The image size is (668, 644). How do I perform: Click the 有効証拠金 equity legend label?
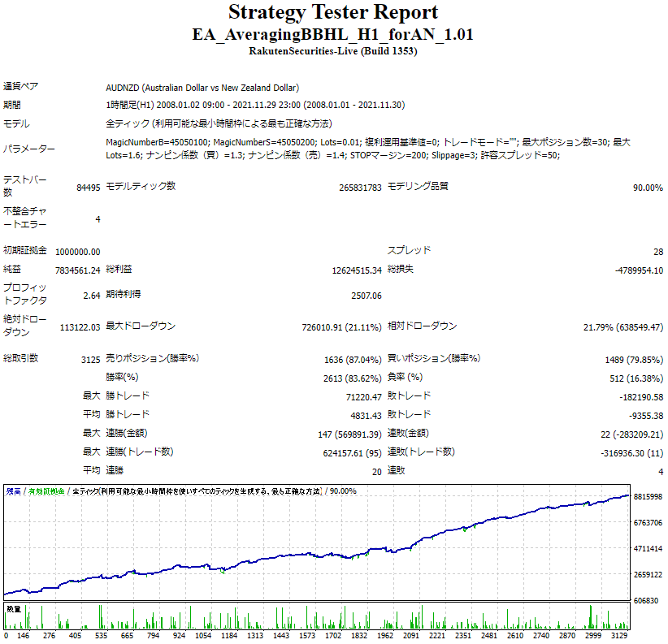[46, 491]
